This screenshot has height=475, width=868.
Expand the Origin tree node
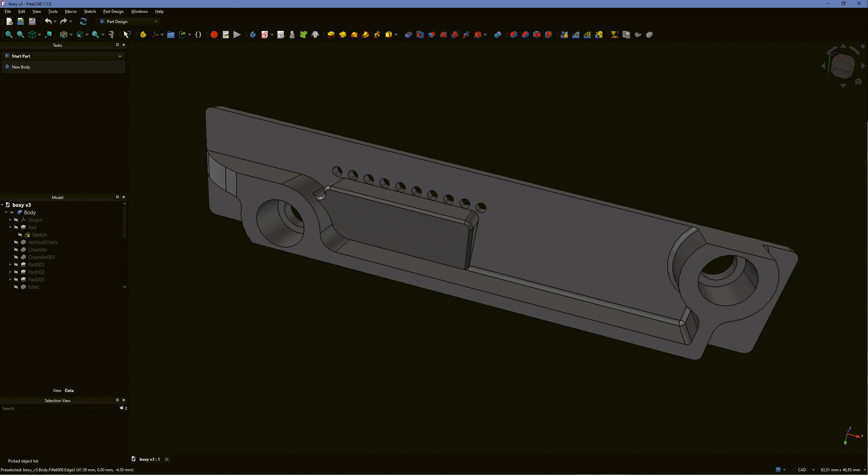click(x=10, y=220)
